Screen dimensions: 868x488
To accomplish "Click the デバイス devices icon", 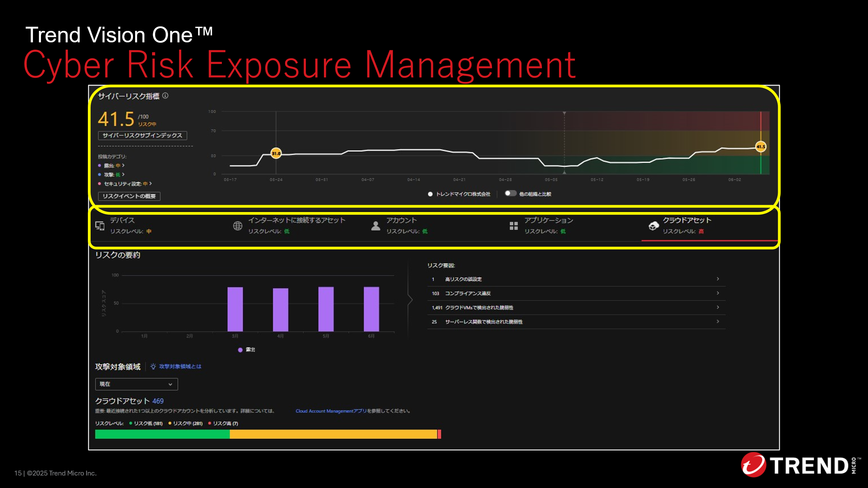I will pyautogui.click(x=100, y=226).
